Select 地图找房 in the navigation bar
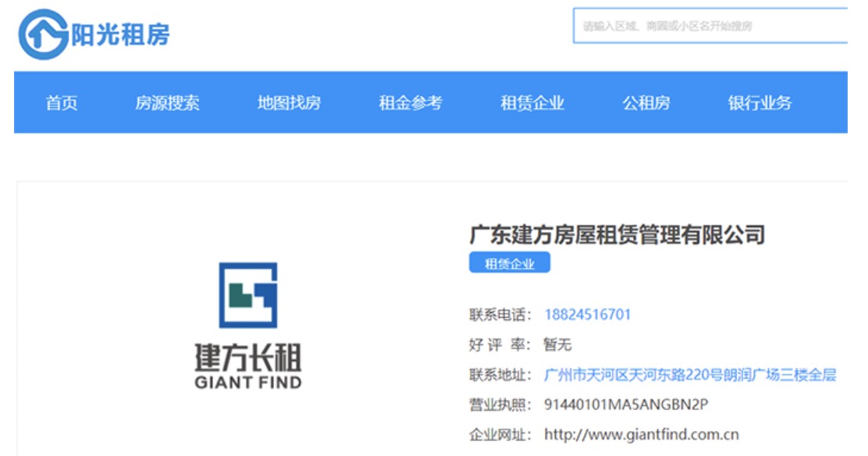868x456 pixels. pyautogui.click(x=289, y=103)
